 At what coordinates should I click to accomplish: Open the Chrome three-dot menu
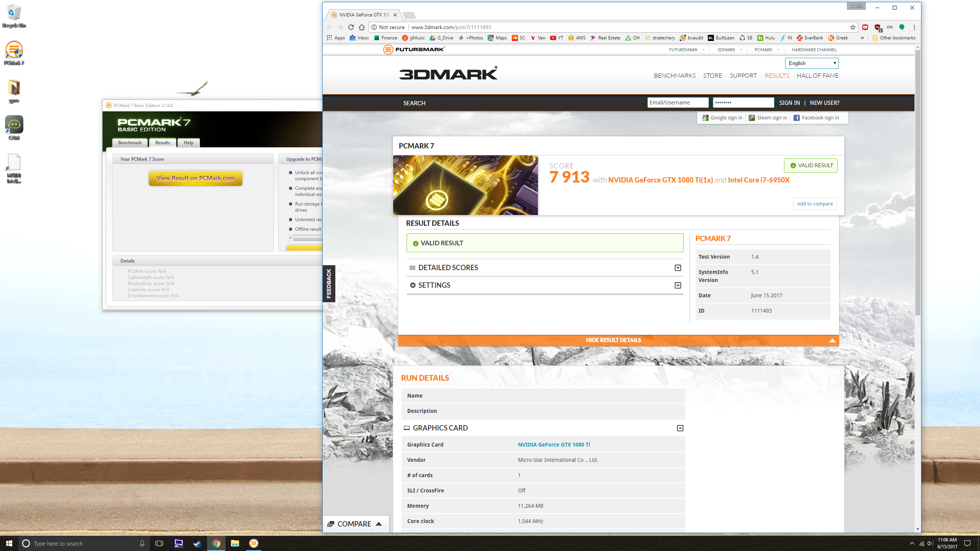point(914,27)
